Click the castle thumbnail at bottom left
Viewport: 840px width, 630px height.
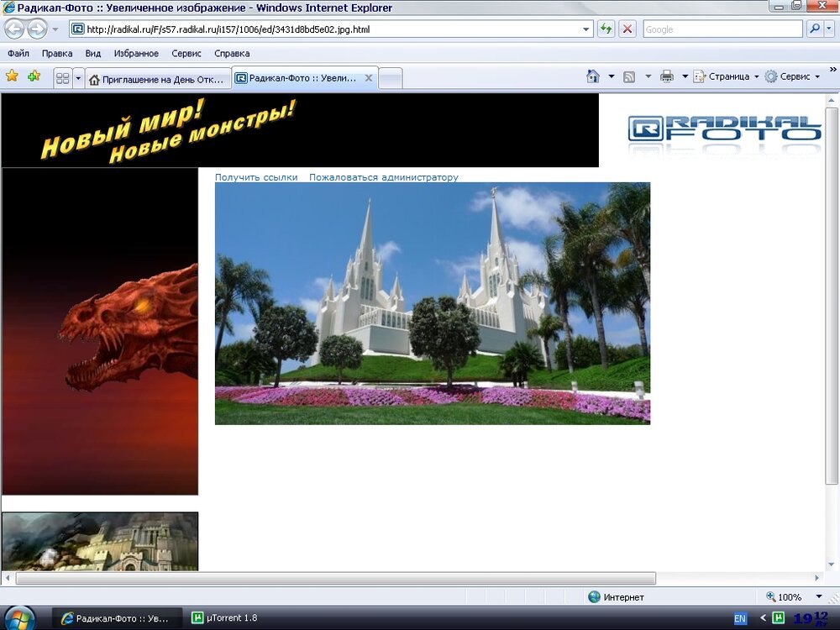(99, 542)
